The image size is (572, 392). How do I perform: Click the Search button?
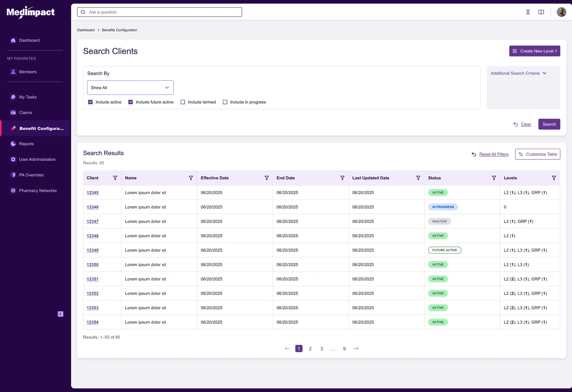pos(549,124)
